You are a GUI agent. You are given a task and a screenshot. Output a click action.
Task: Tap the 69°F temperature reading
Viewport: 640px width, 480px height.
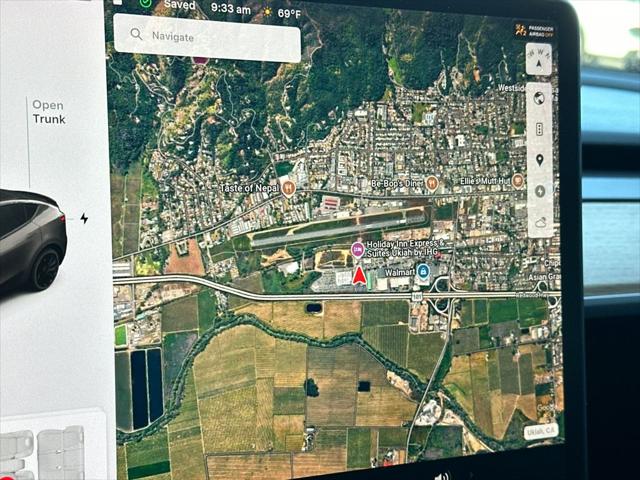289,14
